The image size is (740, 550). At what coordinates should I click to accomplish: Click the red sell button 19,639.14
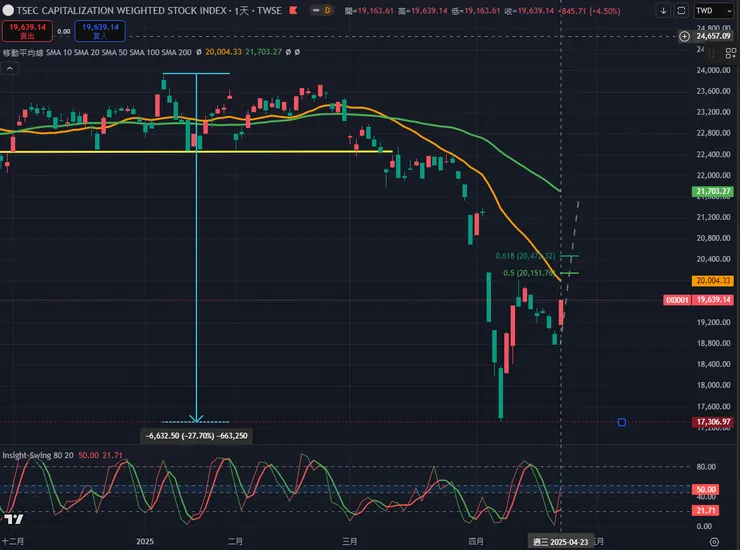click(x=27, y=31)
